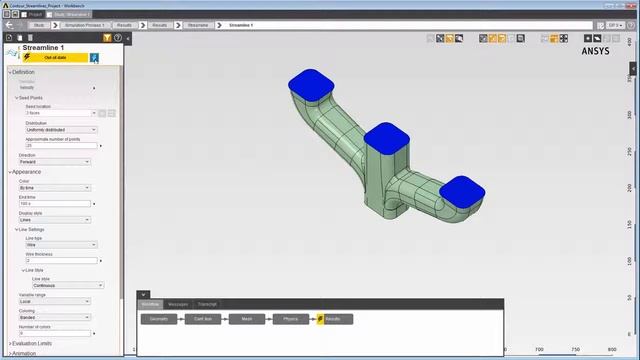Click the second orange icon in second viewport group

point(502,38)
